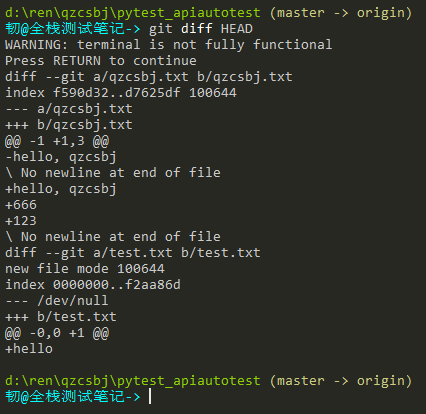Click the '+++ b/qzcsbj.txt' line
This screenshot has height=414, width=426.
(69, 125)
